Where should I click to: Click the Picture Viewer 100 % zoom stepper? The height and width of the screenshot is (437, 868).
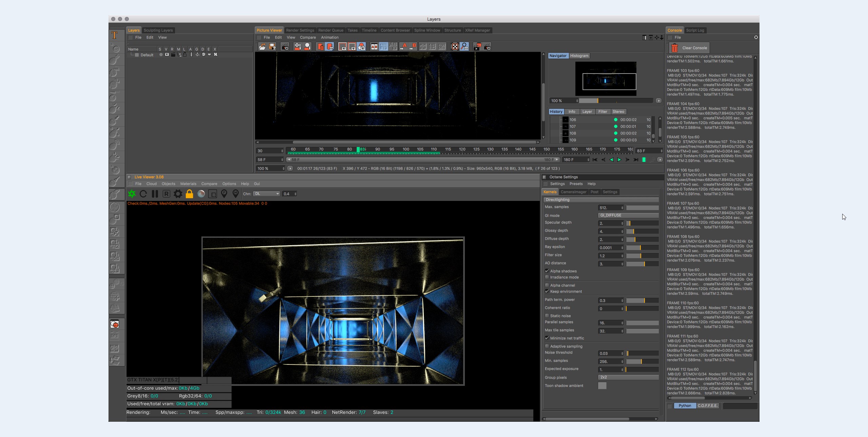[283, 168]
